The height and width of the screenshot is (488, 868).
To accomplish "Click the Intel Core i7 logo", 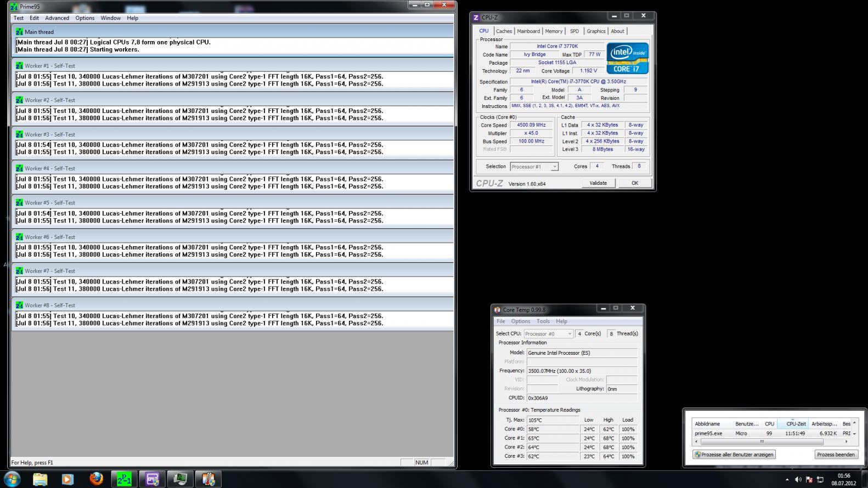I will [x=628, y=58].
